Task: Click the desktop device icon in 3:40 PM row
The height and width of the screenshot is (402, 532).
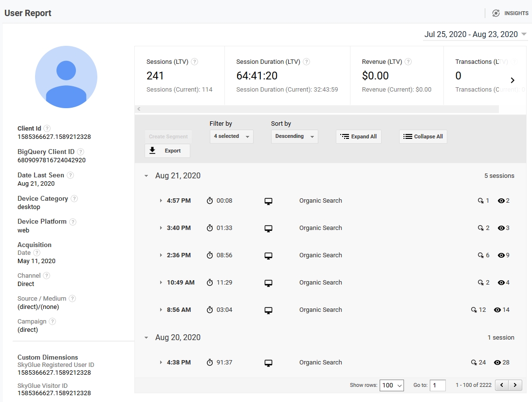Action: pos(268,229)
